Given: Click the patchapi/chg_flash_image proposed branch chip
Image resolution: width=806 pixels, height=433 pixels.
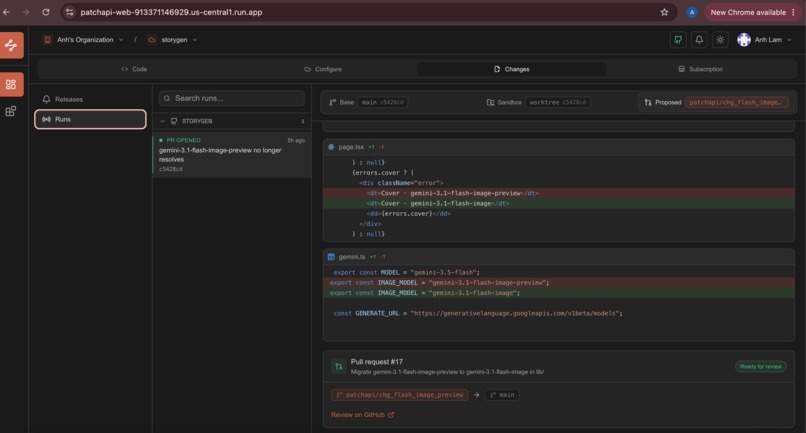Looking at the screenshot, I should coord(736,102).
